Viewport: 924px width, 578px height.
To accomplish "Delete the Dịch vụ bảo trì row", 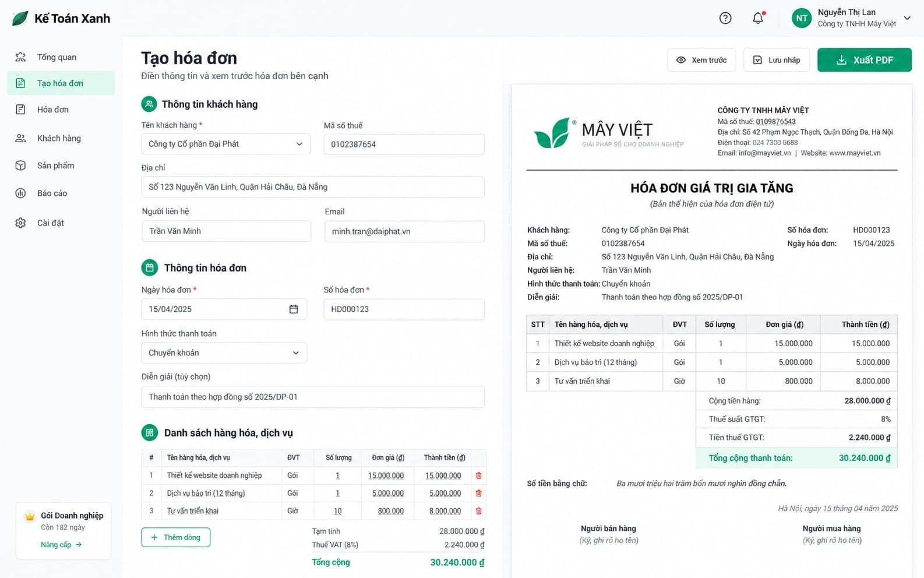I will coord(479,493).
